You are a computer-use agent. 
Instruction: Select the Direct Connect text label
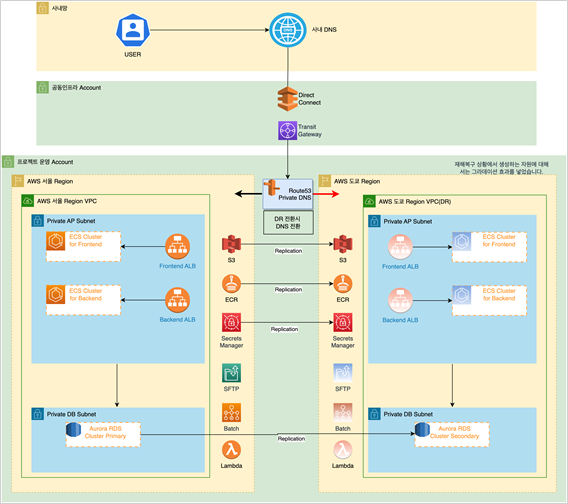coord(310,99)
